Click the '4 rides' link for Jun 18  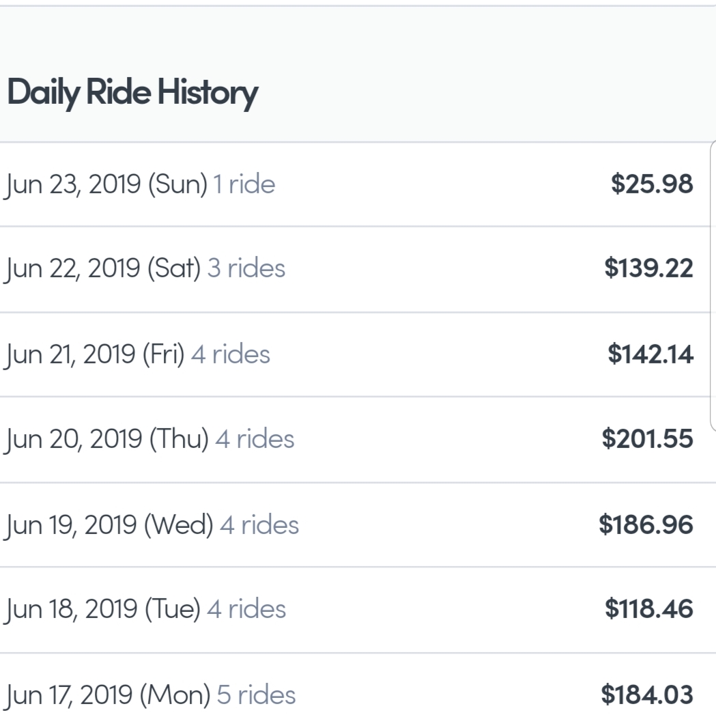pyautogui.click(x=246, y=609)
